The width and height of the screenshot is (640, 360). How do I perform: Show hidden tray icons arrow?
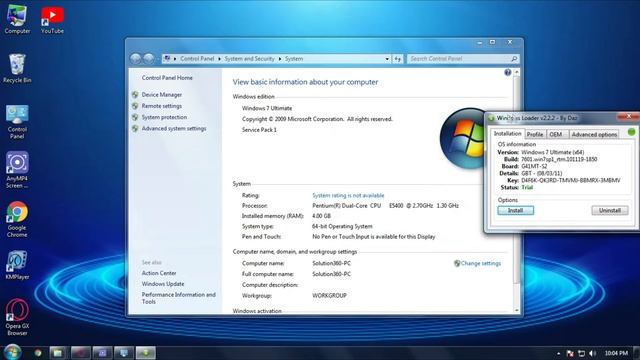(558, 353)
